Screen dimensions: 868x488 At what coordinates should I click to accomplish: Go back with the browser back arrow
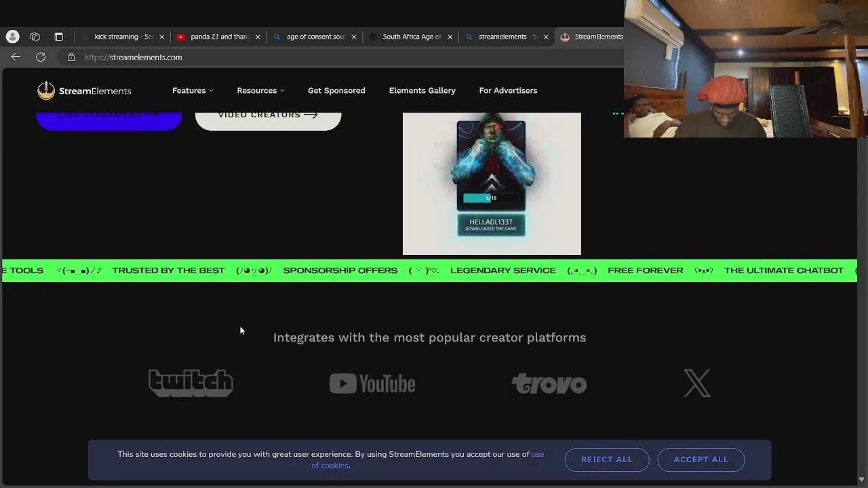[16, 57]
